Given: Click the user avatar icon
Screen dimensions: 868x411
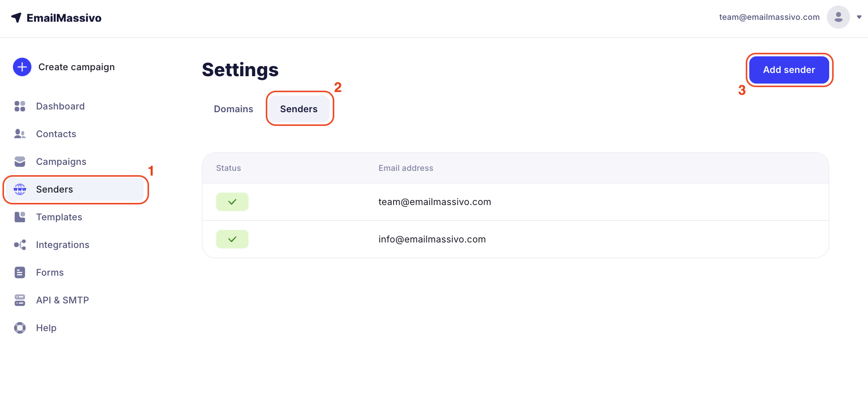Looking at the screenshot, I should 838,17.
